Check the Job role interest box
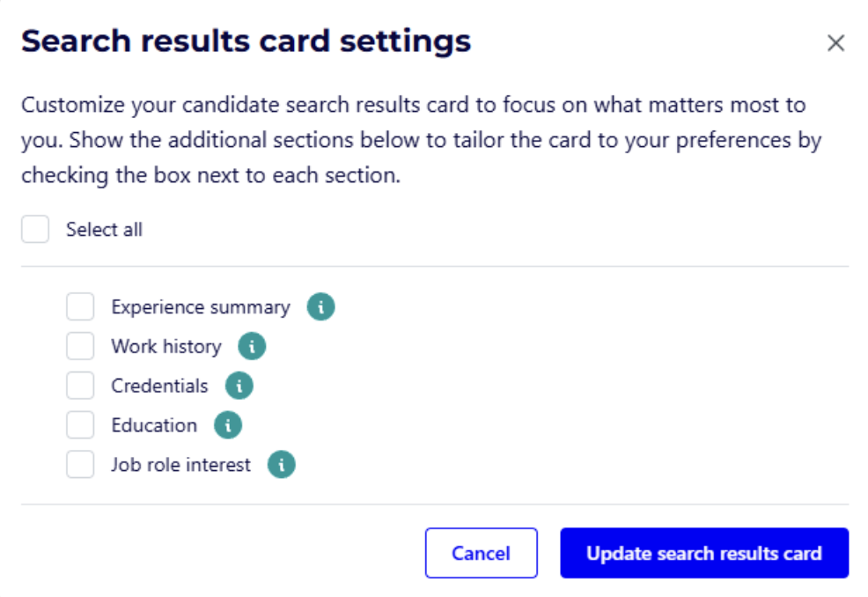 80,464
